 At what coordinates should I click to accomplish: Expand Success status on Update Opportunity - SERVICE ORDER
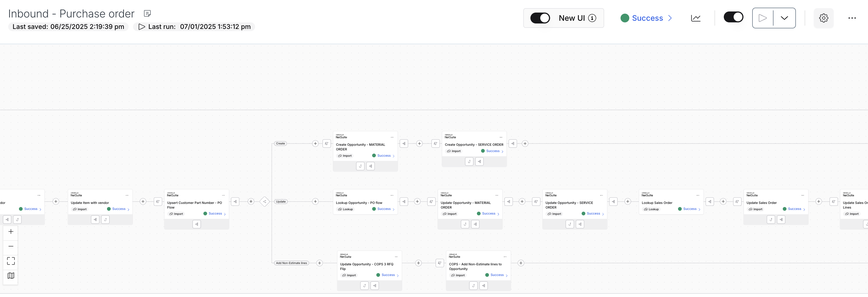point(593,214)
